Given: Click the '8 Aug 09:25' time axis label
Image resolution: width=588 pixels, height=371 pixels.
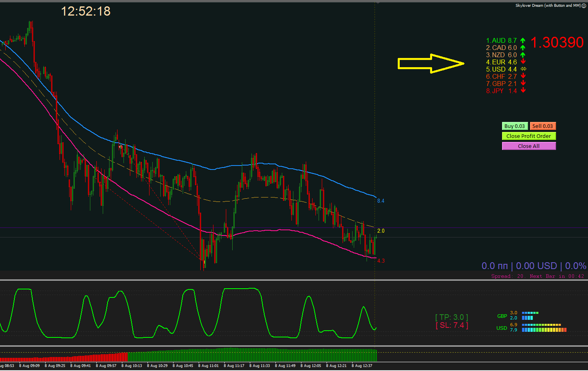Looking at the screenshot, I should (55, 366).
